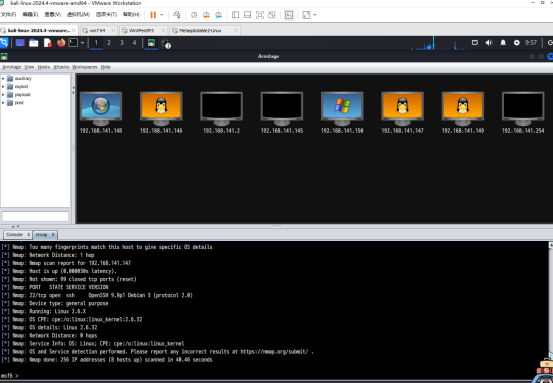Click the take snapshot clock icon
Screen dimensions: 553x383
(194, 15)
